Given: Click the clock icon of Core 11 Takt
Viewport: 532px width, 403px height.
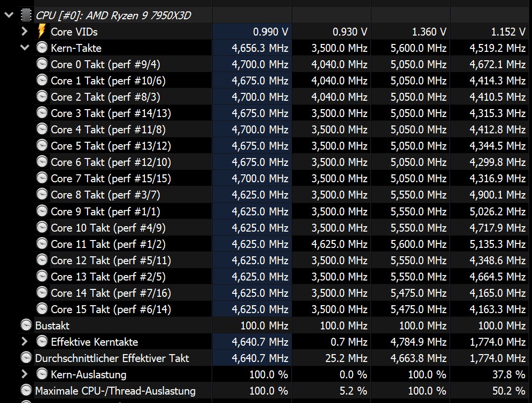Looking at the screenshot, I should 42,243.
